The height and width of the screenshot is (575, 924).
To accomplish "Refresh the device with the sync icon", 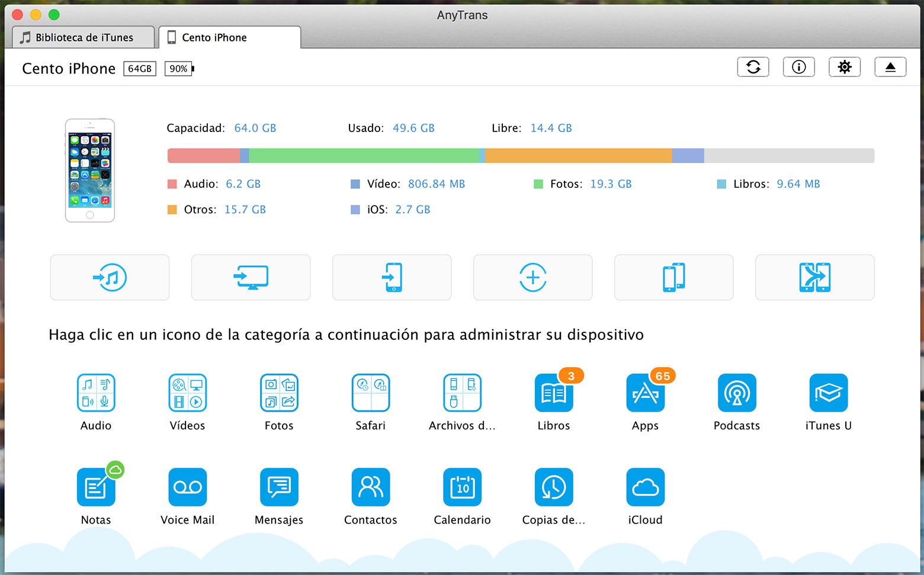I will pyautogui.click(x=753, y=67).
